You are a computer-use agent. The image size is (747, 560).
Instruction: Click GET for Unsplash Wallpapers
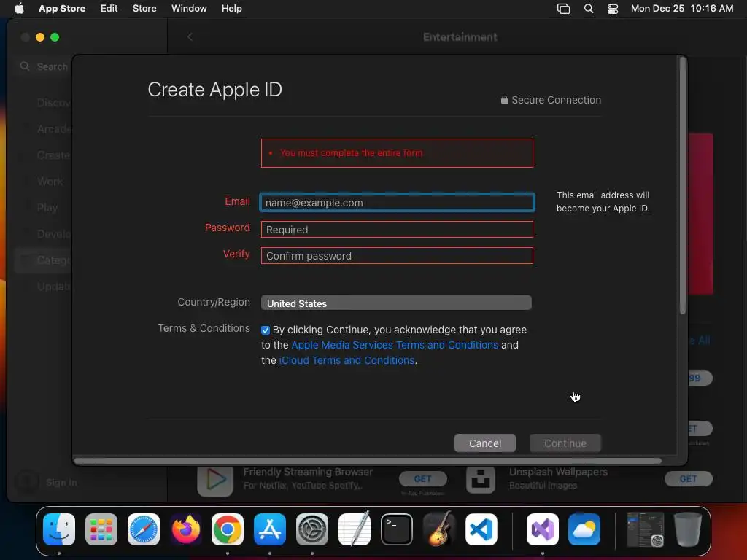[688, 478]
